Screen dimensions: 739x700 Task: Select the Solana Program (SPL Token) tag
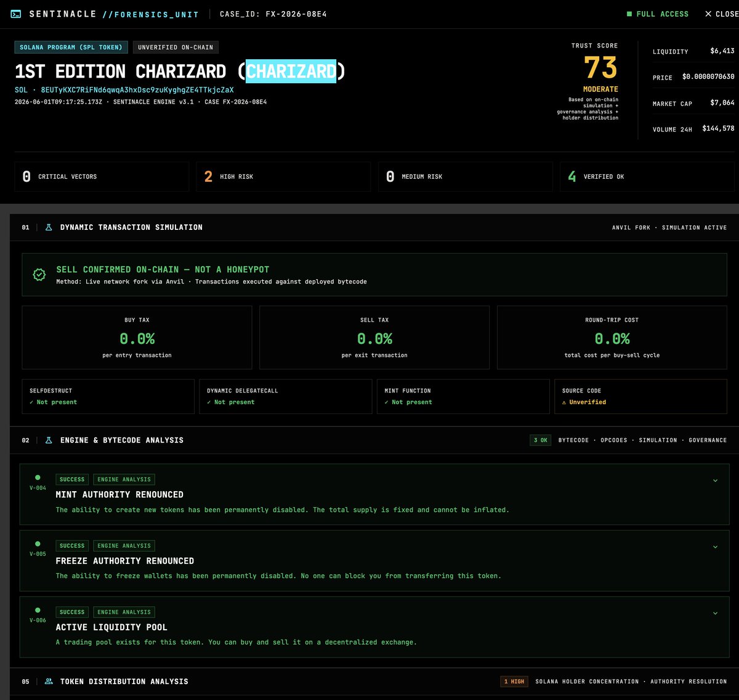71,47
